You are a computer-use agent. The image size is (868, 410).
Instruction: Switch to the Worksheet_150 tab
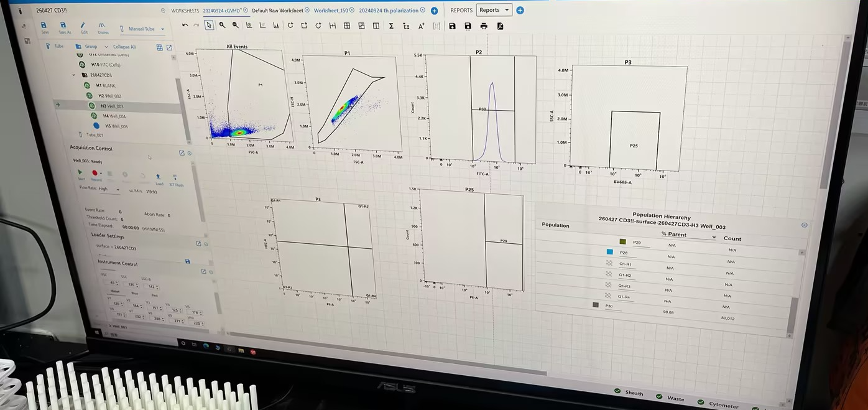click(331, 11)
